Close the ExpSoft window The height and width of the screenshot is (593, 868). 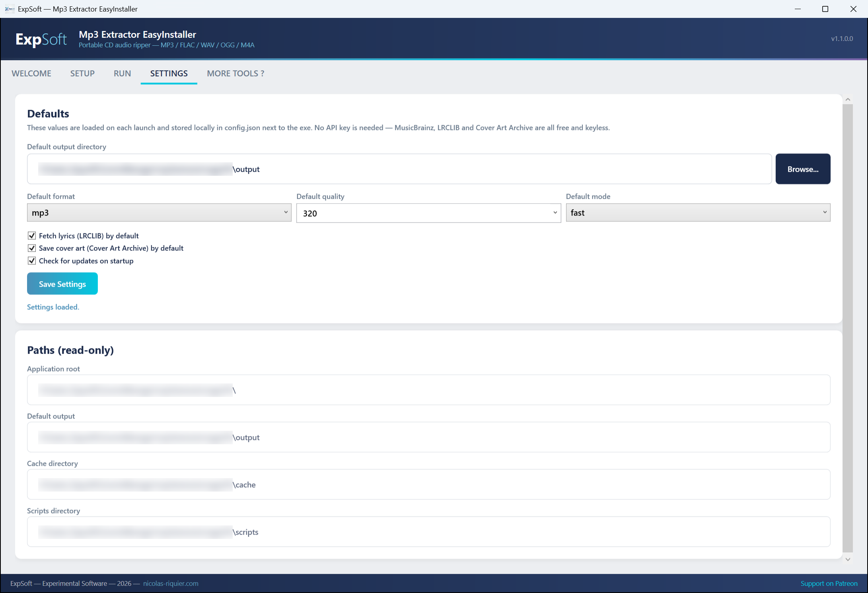tap(853, 9)
